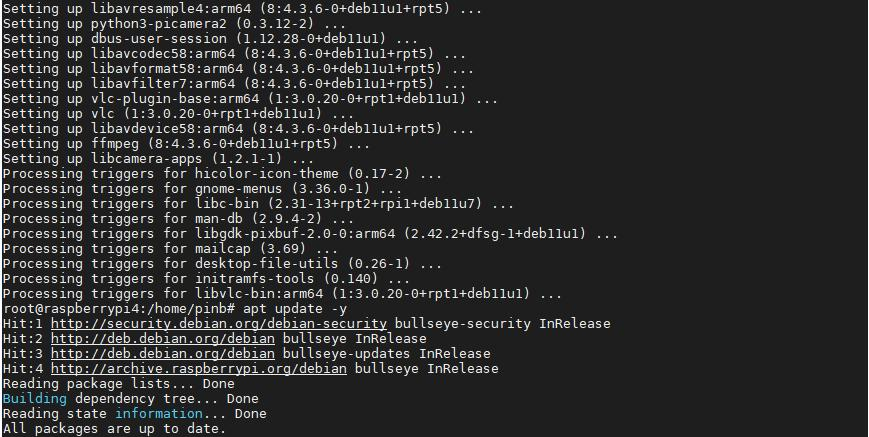The width and height of the screenshot is (869, 437).
Task: Click the 'Reading package lists... Done' line
Action: click(119, 383)
